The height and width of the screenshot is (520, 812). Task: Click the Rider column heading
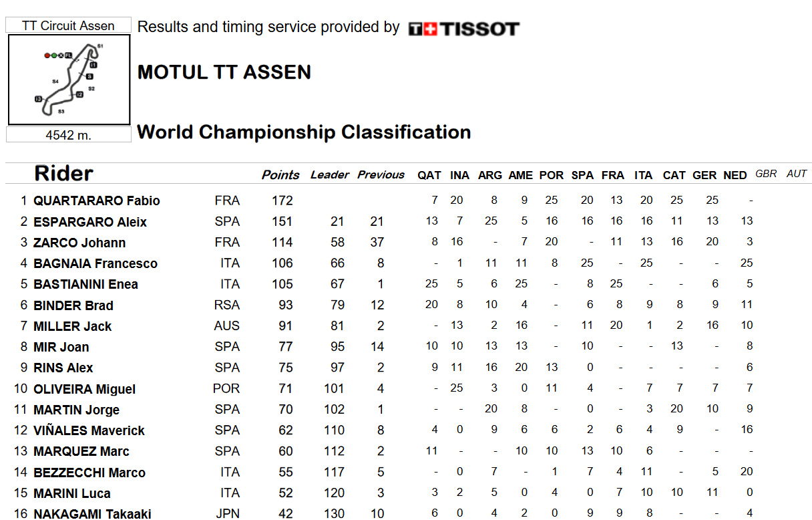[x=64, y=174]
